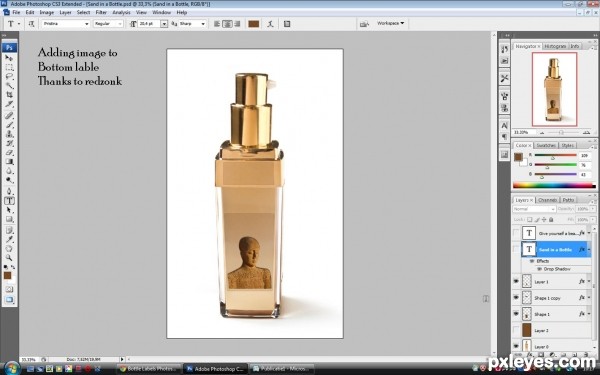600x375 pixels.
Task: Select the History Brush tool
Action: [x=9, y=143]
